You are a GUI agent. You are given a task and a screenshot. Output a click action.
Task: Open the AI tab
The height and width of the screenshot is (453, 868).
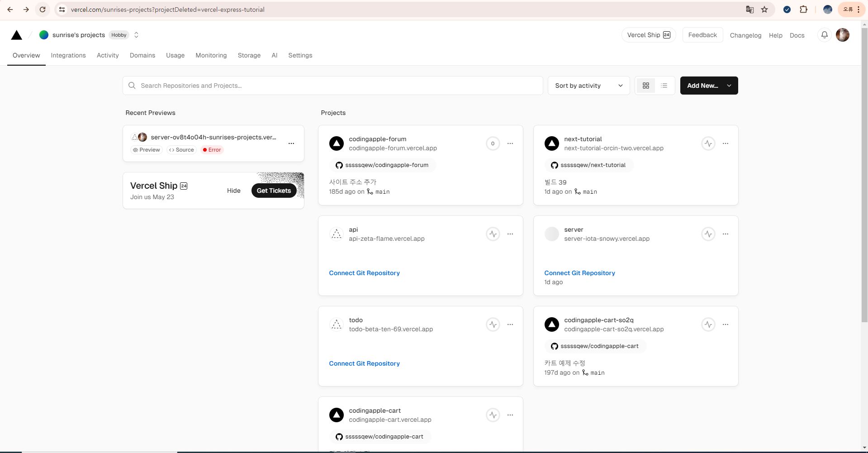pyautogui.click(x=274, y=55)
